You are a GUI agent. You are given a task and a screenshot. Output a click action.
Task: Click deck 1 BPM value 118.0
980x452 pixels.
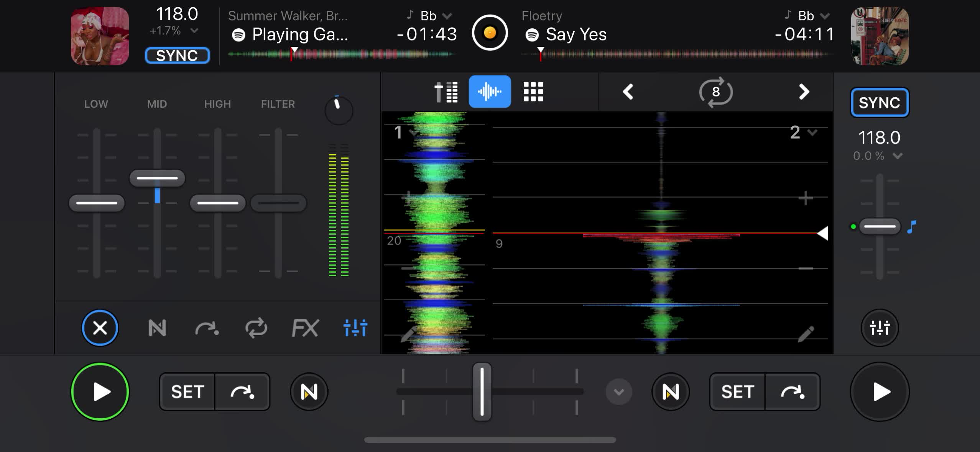(177, 14)
